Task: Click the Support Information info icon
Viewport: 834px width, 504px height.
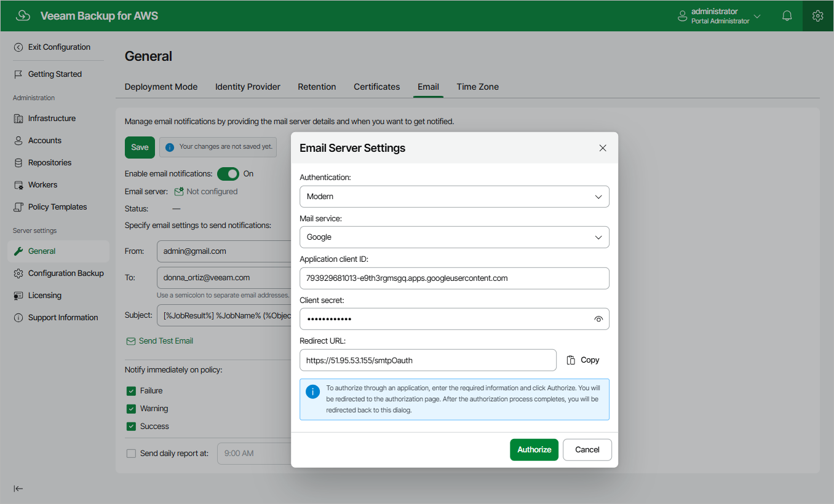Action: 18,318
